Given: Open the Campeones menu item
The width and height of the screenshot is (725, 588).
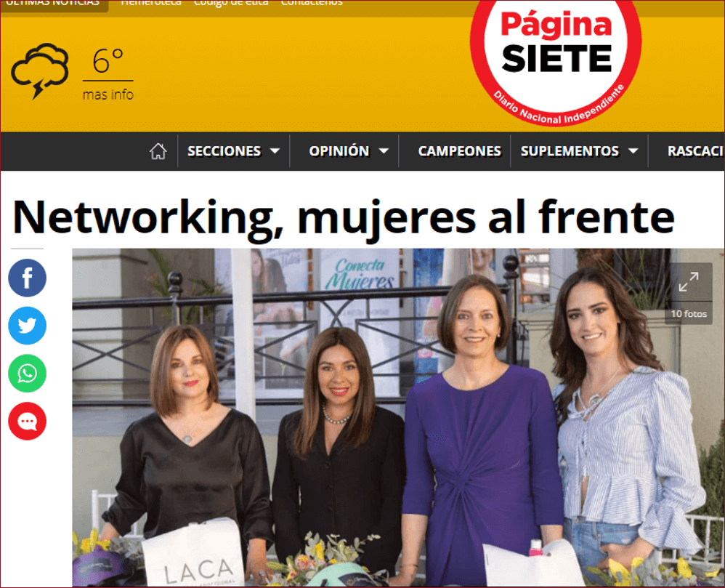Looking at the screenshot, I should (459, 151).
